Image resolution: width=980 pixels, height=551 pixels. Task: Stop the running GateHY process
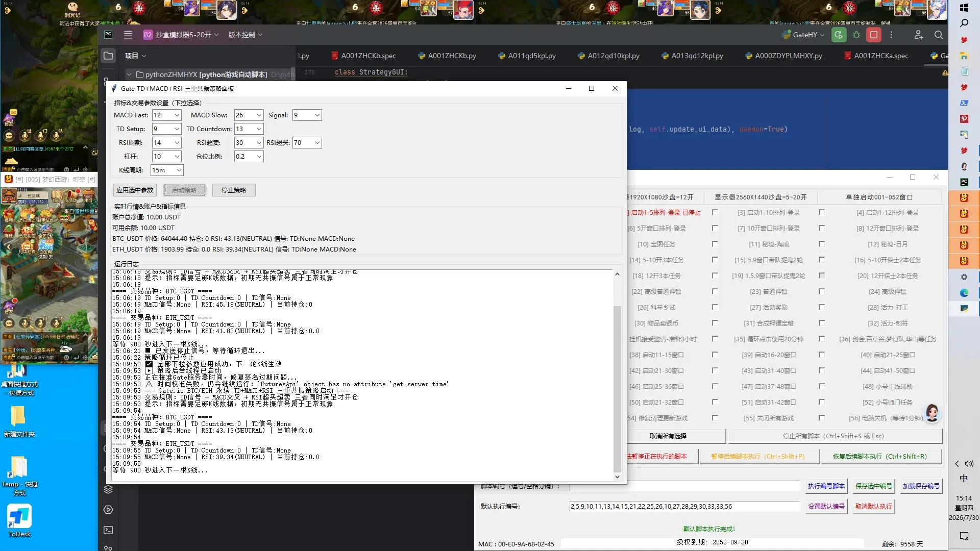point(874,35)
